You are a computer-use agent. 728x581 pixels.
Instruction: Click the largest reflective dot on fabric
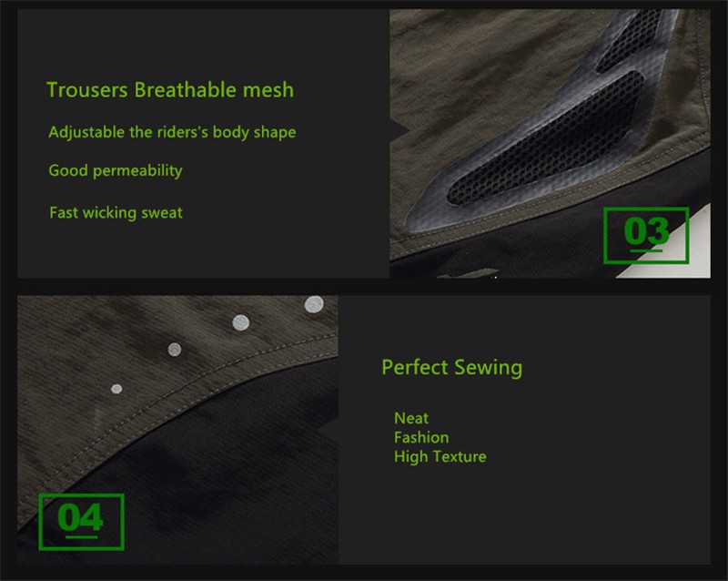tap(314, 304)
